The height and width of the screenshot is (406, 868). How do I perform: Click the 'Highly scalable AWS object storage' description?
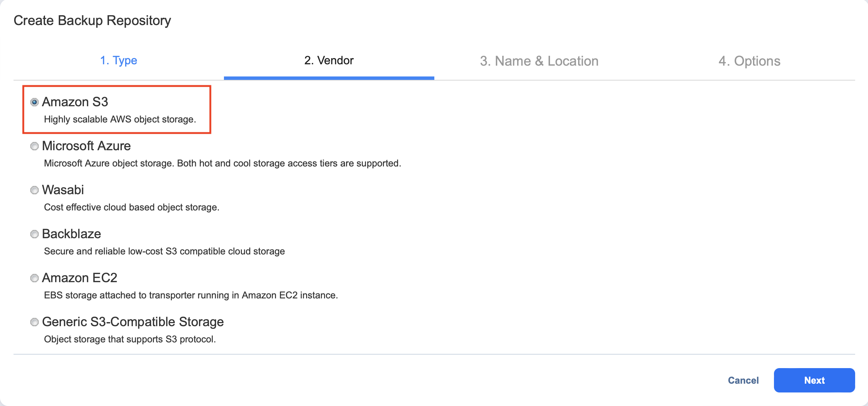click(120, 119)
